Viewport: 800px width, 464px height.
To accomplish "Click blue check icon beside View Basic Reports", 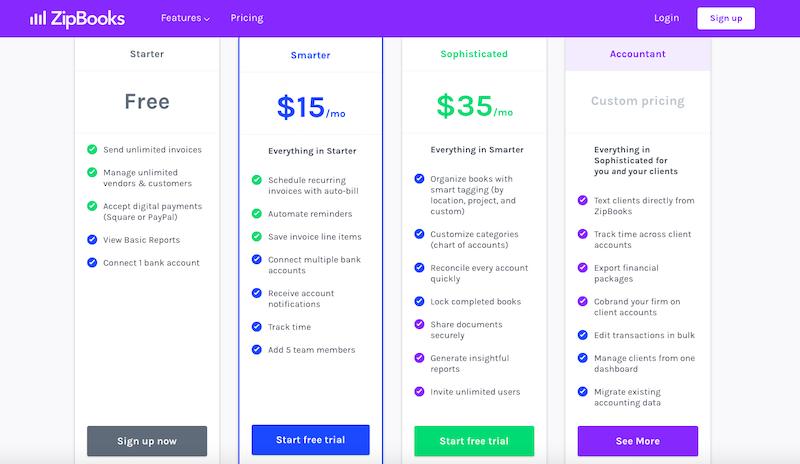I will click(x=92, y=239).
